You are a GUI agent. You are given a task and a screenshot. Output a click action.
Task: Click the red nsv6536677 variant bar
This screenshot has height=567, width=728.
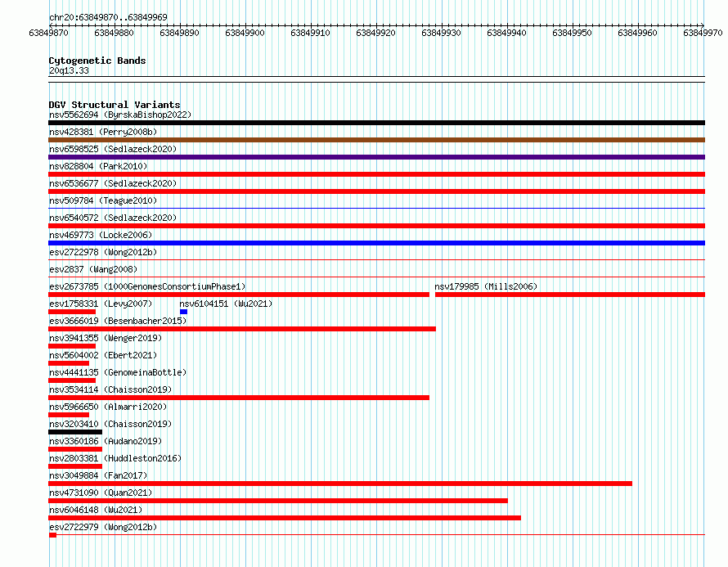tap(376, 191)
